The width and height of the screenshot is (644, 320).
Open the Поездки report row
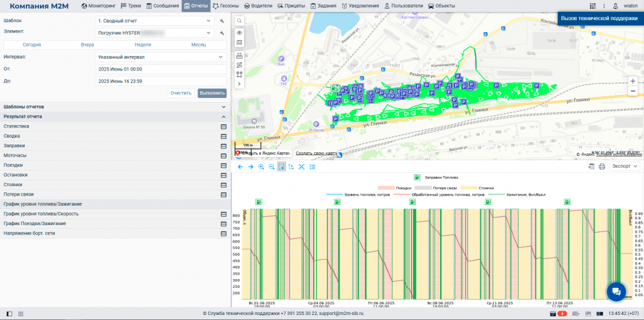115,165
